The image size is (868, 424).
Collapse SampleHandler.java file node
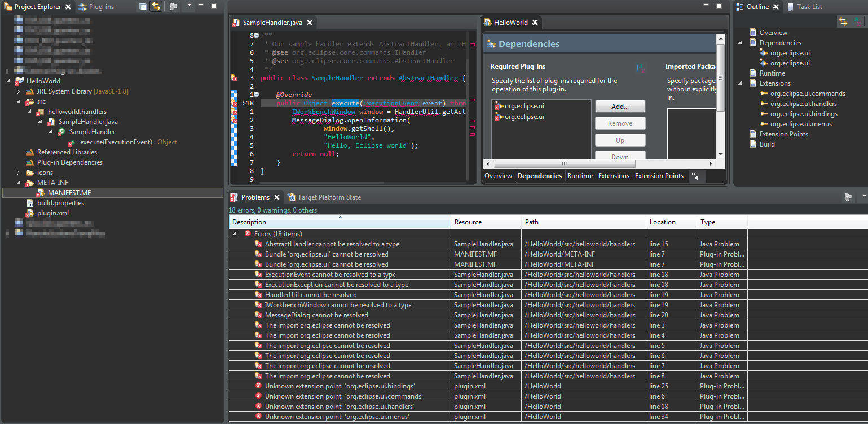coord(40,122)
